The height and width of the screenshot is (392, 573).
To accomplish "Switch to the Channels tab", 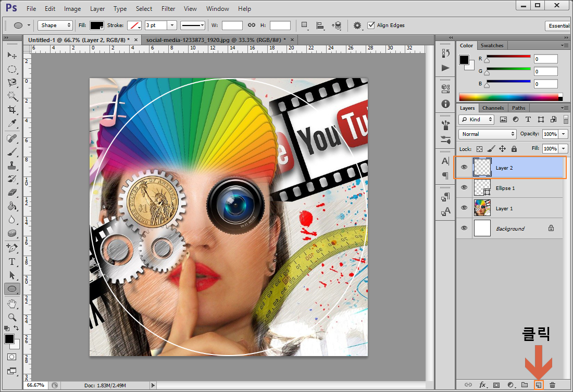I will (x=493, y=108).
